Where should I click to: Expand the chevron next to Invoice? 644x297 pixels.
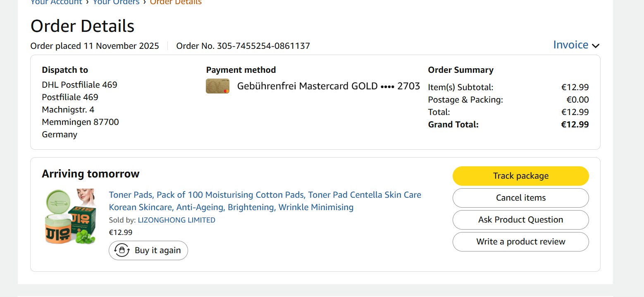click(596, 46)
